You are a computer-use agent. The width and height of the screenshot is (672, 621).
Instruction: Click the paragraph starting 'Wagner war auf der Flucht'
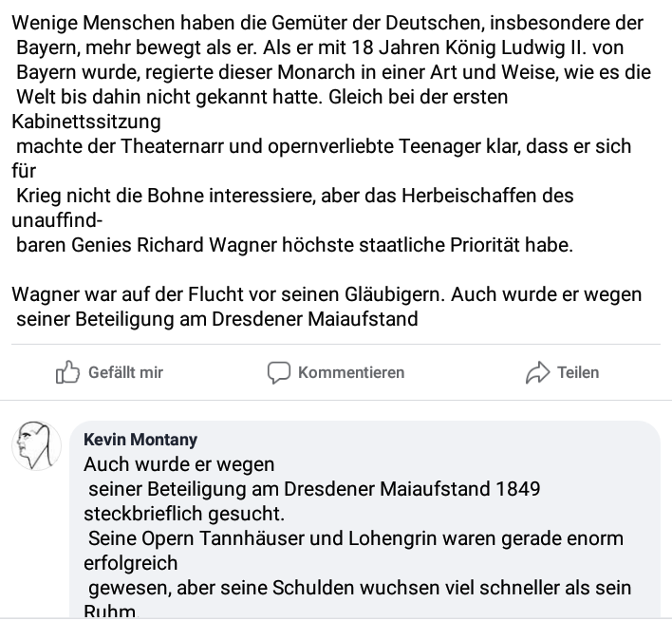(327, 294)
